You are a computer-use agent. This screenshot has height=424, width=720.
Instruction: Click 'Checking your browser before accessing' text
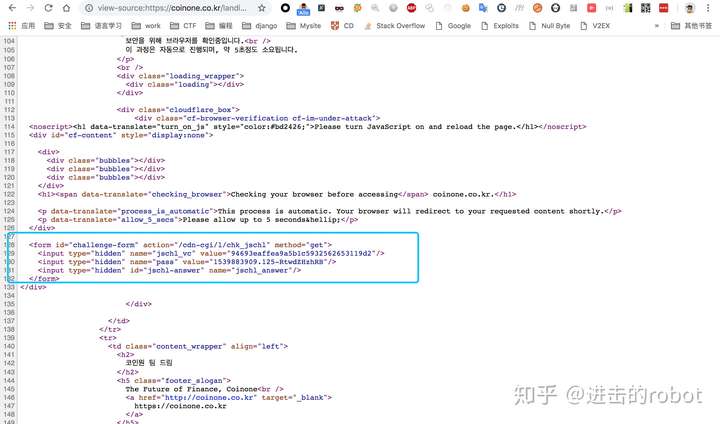pyautogui.click(x=314, y=194)
